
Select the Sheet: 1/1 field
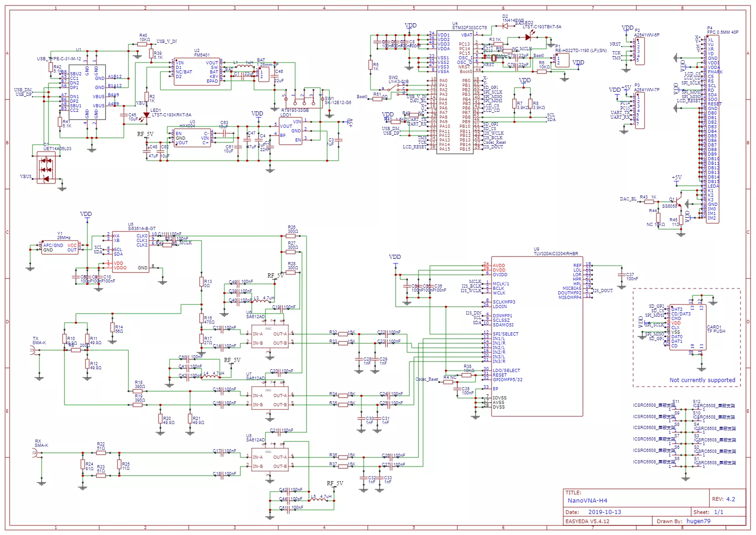pyautogui.click(x=708, y=512)
